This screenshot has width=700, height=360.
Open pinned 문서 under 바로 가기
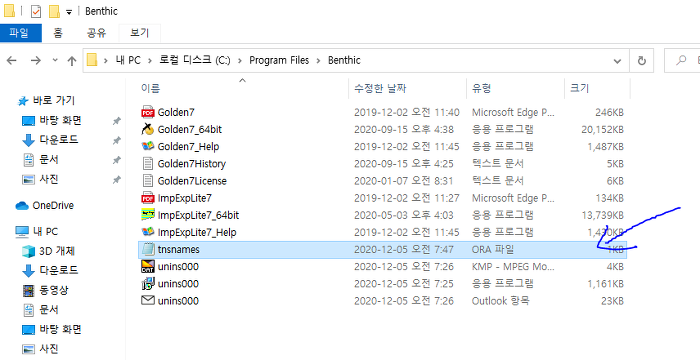coord(49,159)
